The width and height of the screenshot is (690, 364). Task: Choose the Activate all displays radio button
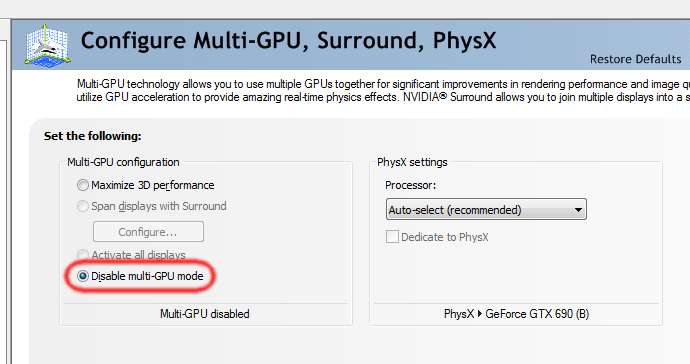click(x=83, y=255)
